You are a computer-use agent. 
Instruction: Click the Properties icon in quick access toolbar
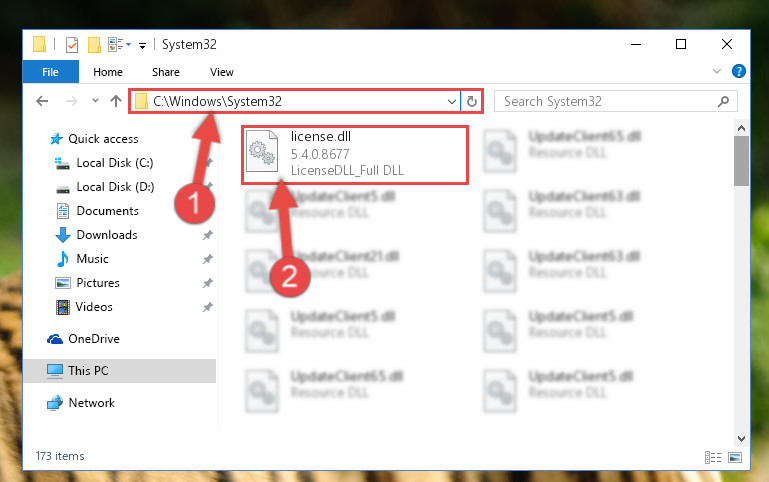click(x=72, y=45)
